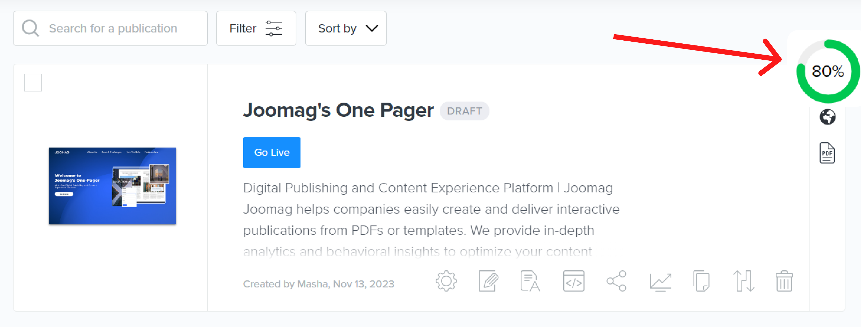Open the Filter panel
The width and height of the screenshot is (868, 327).
256,28
